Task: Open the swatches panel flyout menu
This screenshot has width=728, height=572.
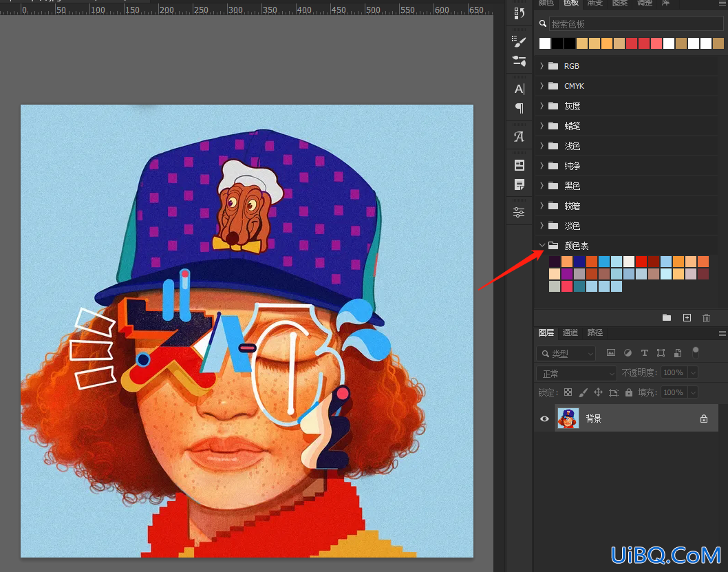Action: coord(722,3)
